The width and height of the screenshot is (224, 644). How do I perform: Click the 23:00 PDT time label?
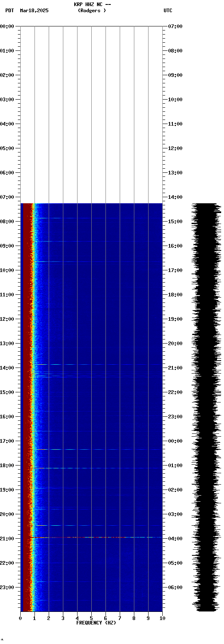[x=7, y=587]
